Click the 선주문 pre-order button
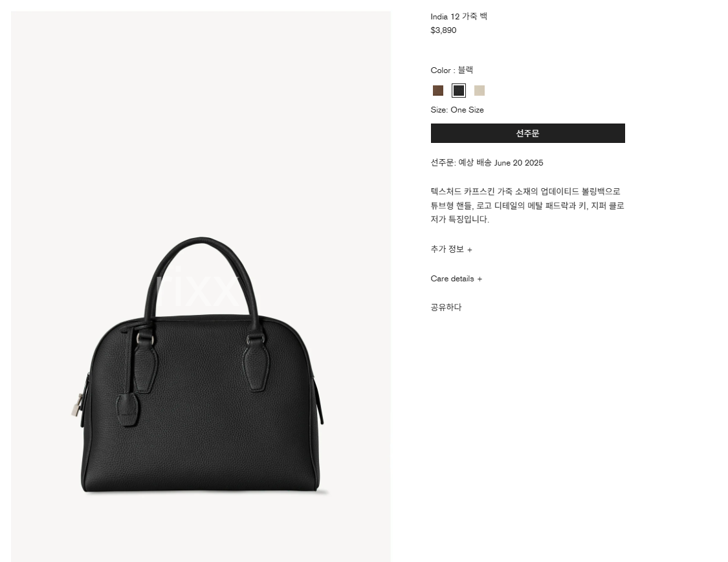 pyautogui.click(x=527, y=133)
